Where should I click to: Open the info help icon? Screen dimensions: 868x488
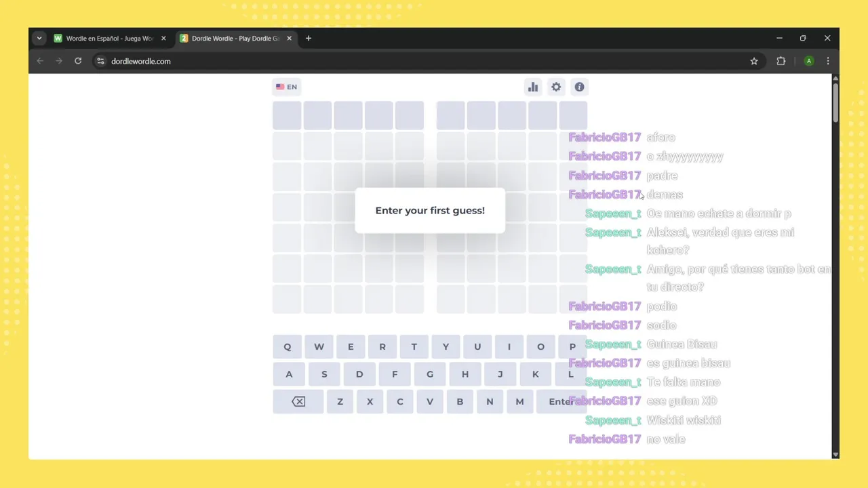pyautogui.click(x=579, y=87)
